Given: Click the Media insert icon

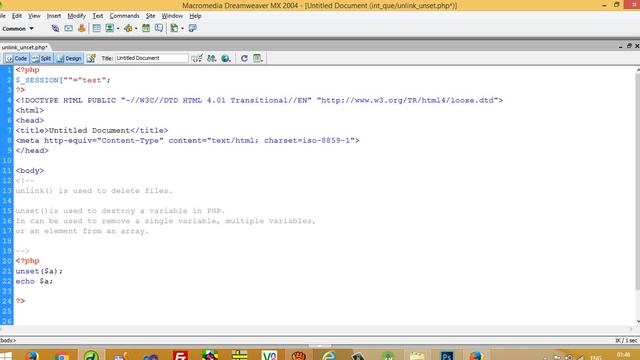Looking at the screenshot, I should 128,28.
